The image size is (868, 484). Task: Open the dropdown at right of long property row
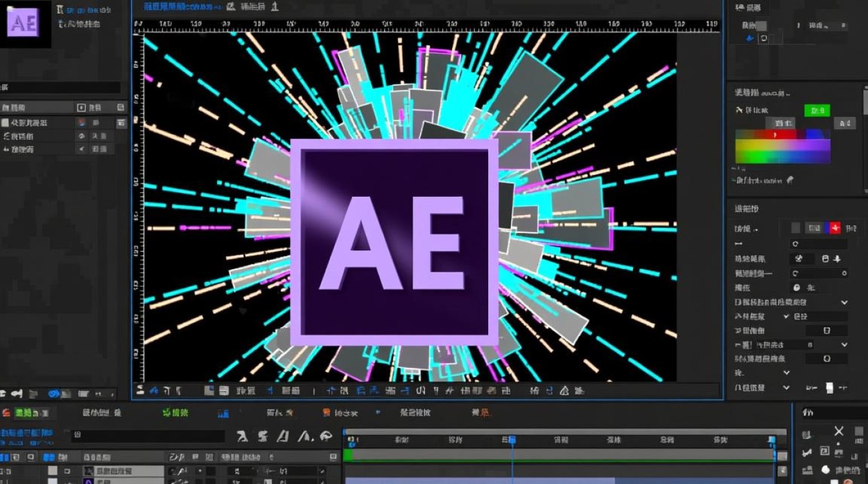tap(844, 302)
